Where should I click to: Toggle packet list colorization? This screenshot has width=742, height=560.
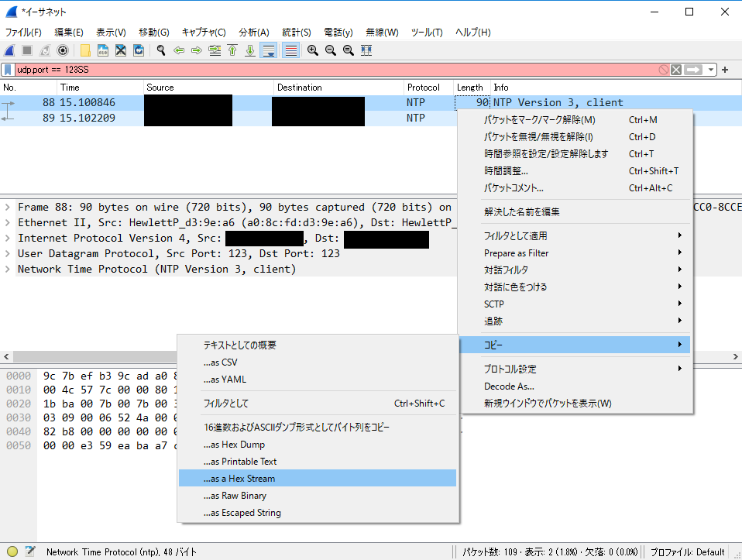pos(291,50)
